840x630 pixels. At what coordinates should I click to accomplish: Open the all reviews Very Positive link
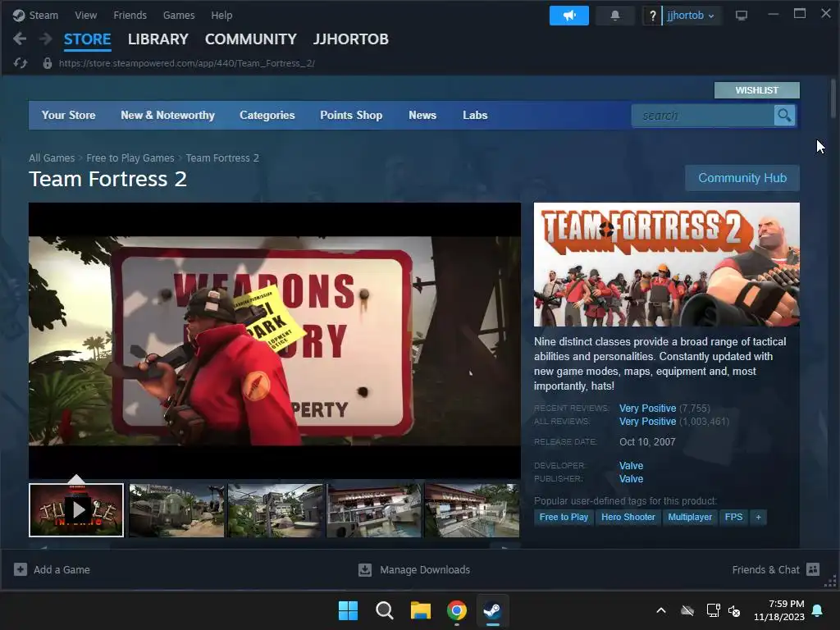tap(648, 422)
